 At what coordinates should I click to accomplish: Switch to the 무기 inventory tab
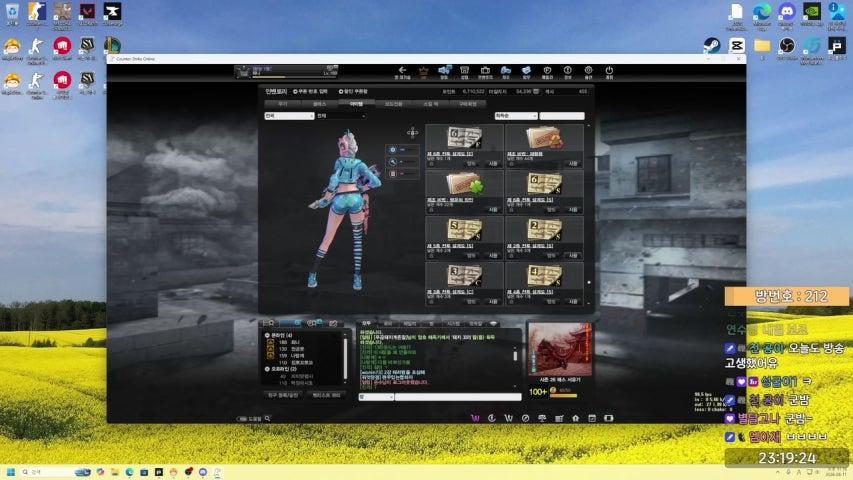[282, 103]
